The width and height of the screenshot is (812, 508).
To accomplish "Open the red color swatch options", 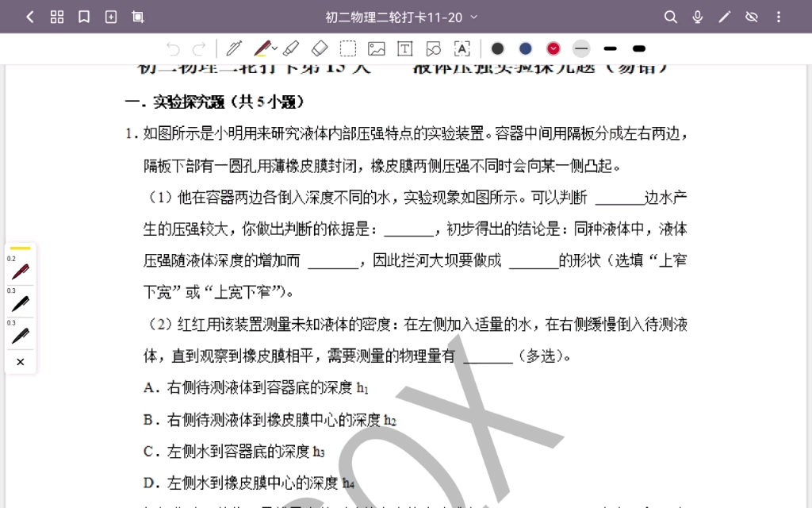I will (553, 48).
